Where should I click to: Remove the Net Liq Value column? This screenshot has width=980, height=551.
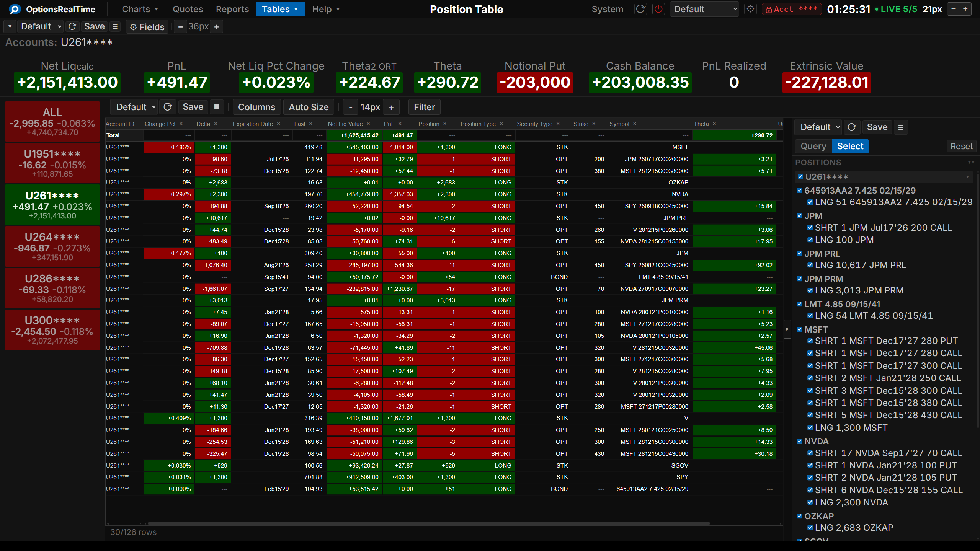(x=368, y=124)
